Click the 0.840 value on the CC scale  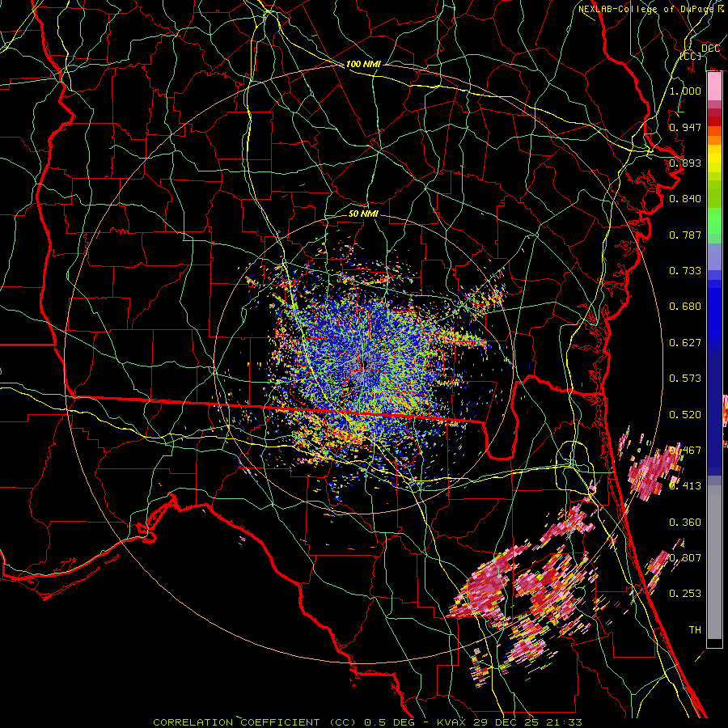(x=685, y=199)
